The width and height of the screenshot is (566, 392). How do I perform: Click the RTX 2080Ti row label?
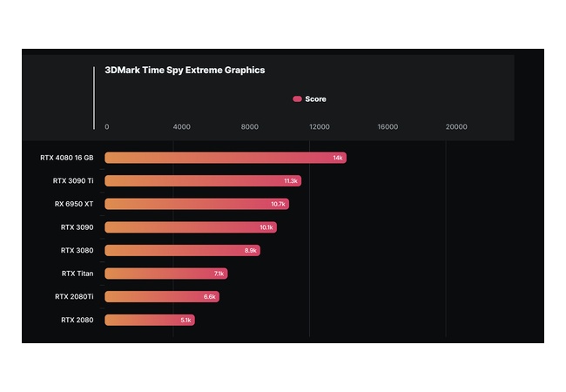coord(74,296)
